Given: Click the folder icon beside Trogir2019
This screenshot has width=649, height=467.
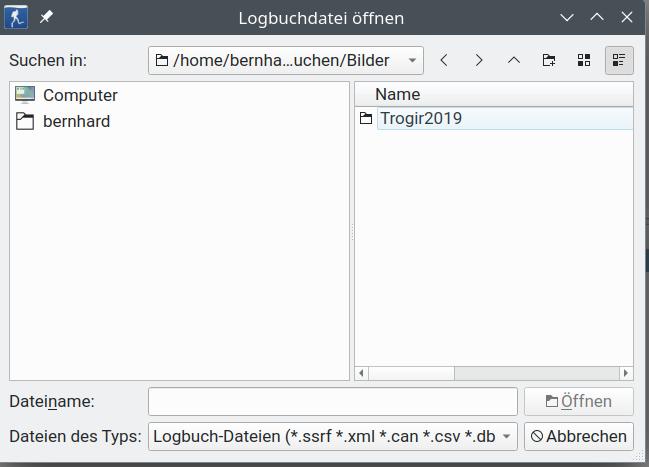Looking at the screenshot, I should pos(366,118).
